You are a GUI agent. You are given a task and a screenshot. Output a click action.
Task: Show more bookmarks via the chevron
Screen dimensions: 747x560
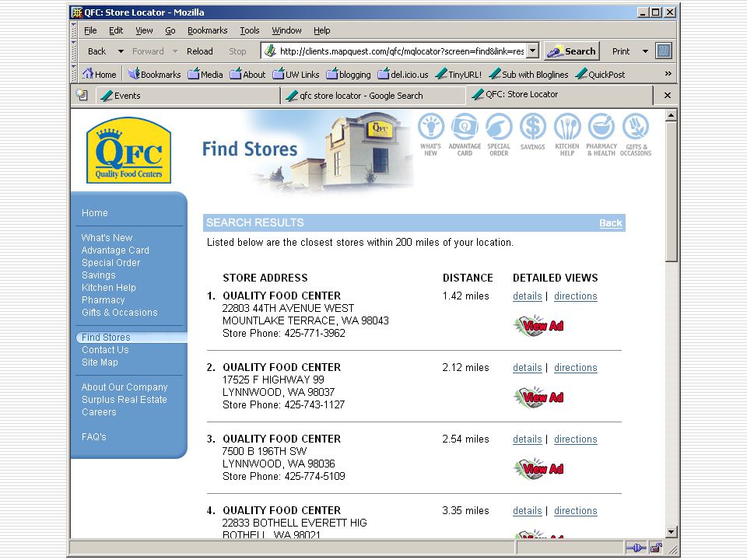click(668, 74)
